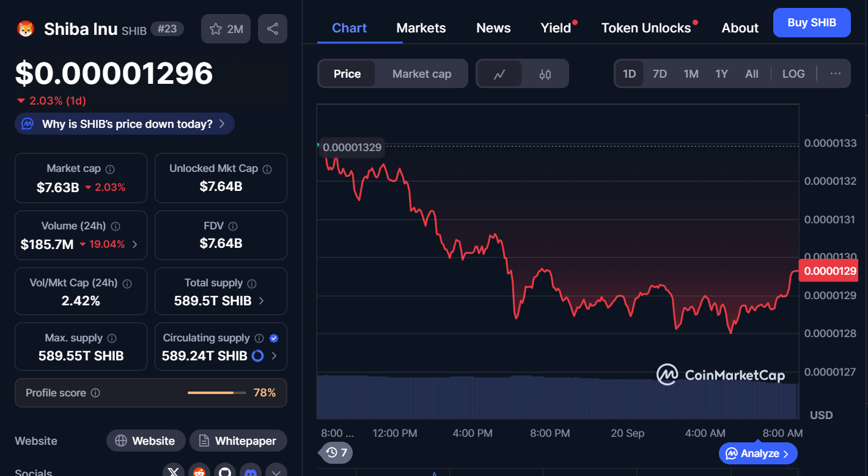Switch to the Markets tab
Image resolution: width=868 pixels, height=476 pixels.
(x=421, y=28)
